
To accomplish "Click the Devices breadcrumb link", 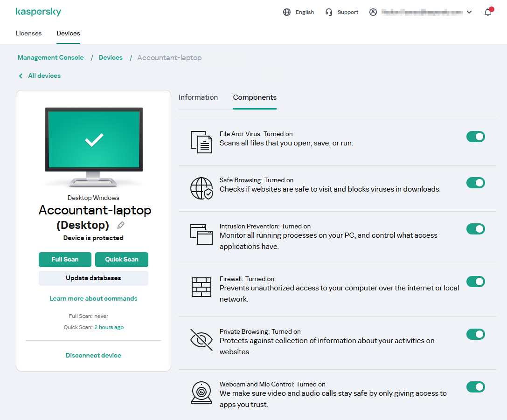I will (111, 57).
